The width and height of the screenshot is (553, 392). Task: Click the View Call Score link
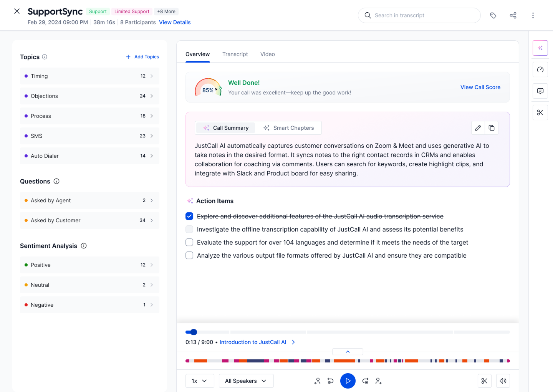coord(480,87)
